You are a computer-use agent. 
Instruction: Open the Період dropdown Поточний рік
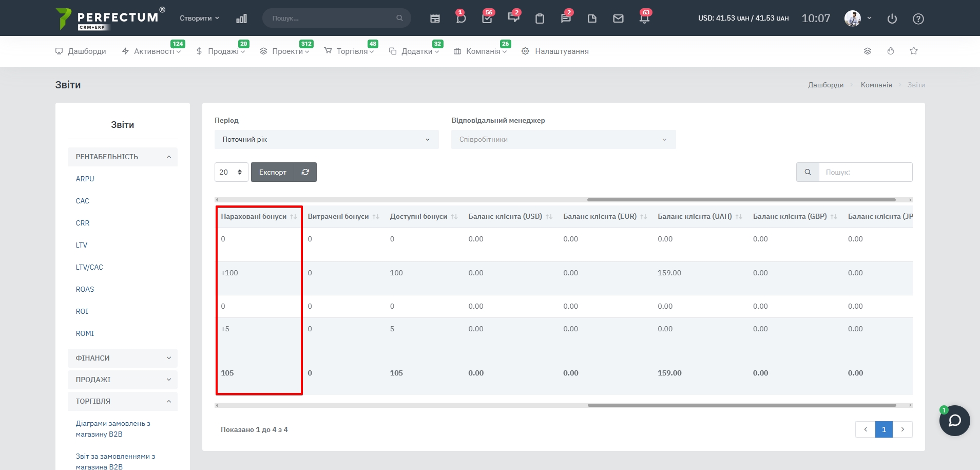coord(326,139)
